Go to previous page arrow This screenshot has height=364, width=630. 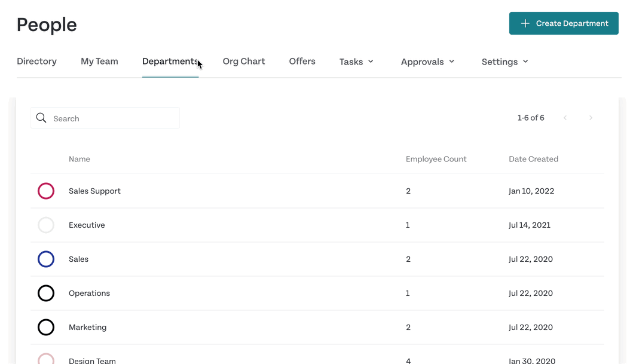point(565,118)
